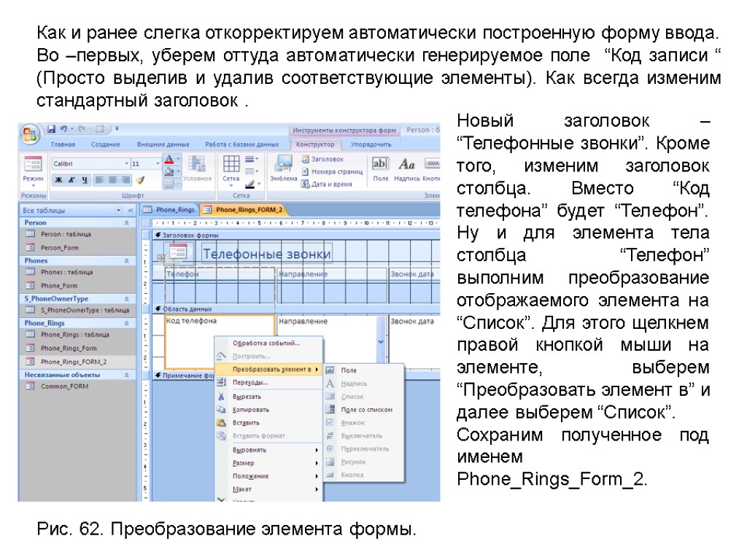Open the Работа с базами данных tab
The height and width of the screenshot is (560, 747).
pos(241,144)
